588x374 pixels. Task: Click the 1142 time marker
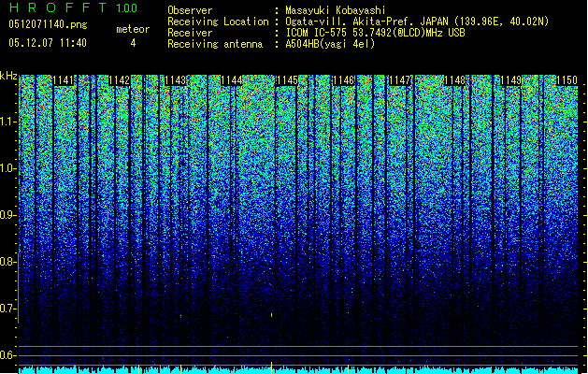click(120, 80)
